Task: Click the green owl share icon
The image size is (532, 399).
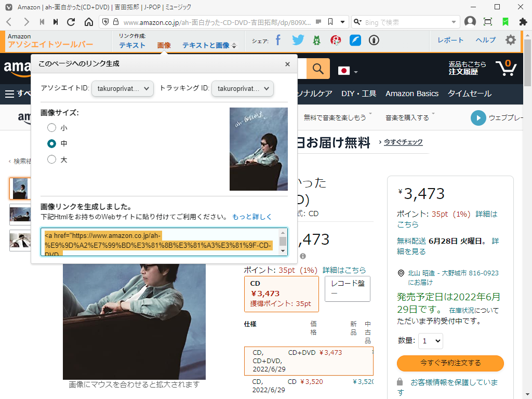Action: pyautogui.click(x=316, y=41)
